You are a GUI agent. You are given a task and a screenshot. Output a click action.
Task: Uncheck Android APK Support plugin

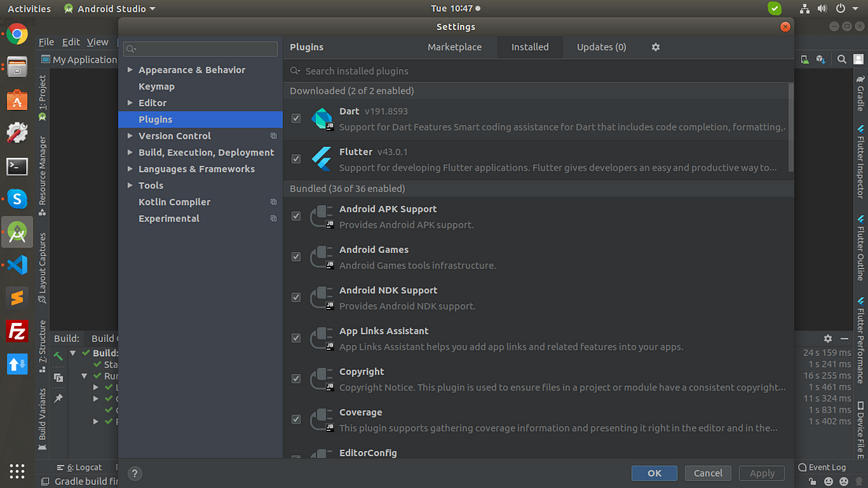tap(296, 216)
